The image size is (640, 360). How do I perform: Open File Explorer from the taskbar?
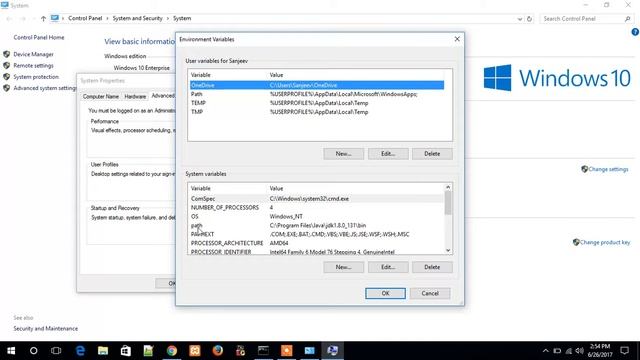click(x=103, y=351)
